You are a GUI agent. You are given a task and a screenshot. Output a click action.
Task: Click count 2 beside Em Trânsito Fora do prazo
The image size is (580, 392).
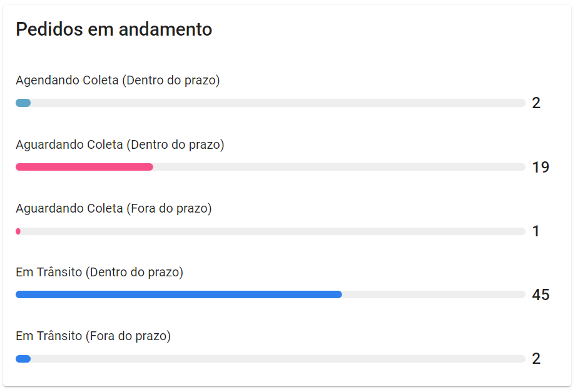pos(536,359)
